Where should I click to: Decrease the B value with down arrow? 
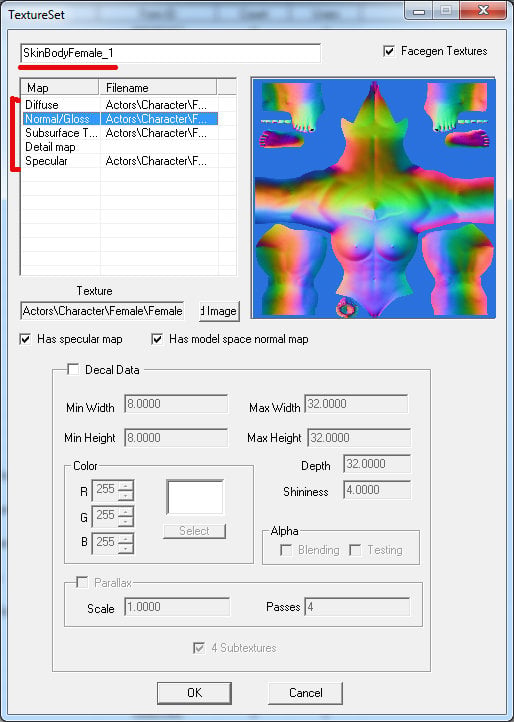[126, 548]
